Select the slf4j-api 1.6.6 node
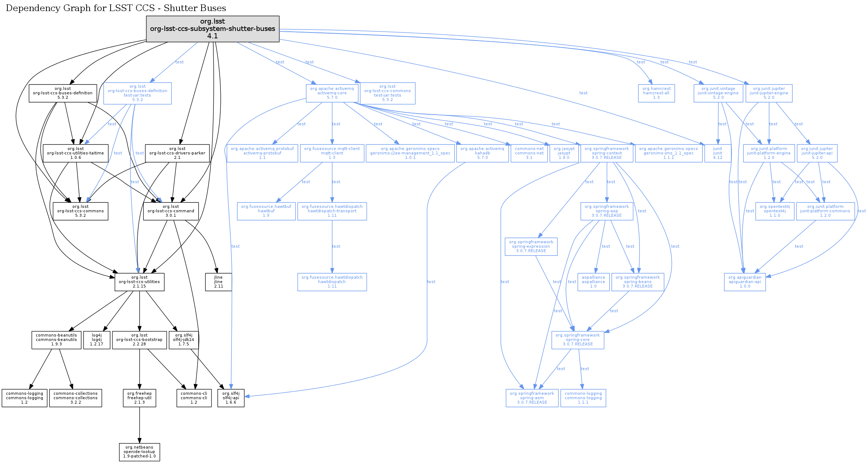868x463 pixels. (x=231, y=398)
